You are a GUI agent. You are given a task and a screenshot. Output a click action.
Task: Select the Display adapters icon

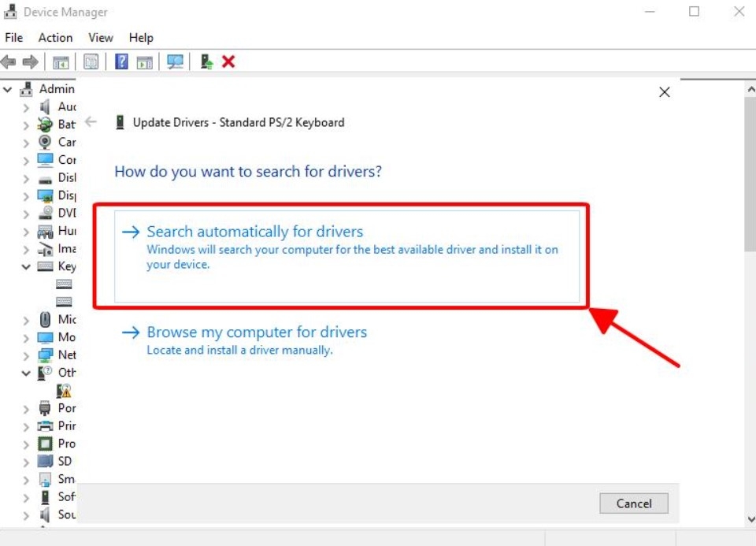[x=45, y=196]
